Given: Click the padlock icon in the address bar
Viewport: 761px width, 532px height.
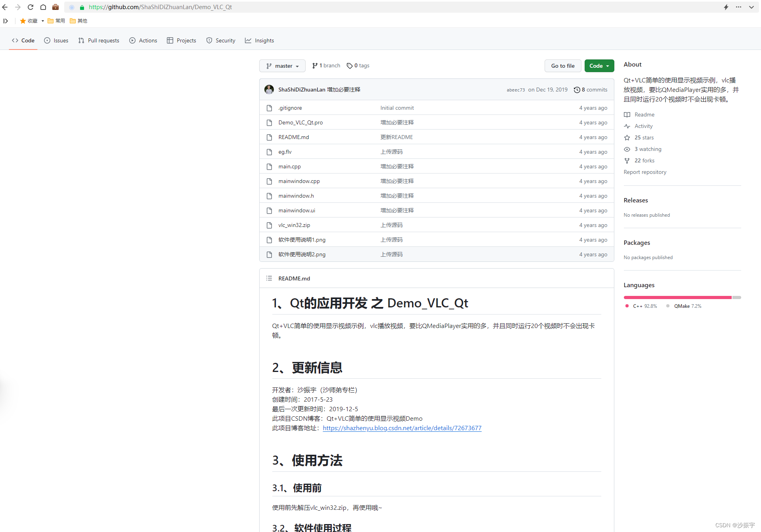Looking at the screenshot, I should coord(82,7).
